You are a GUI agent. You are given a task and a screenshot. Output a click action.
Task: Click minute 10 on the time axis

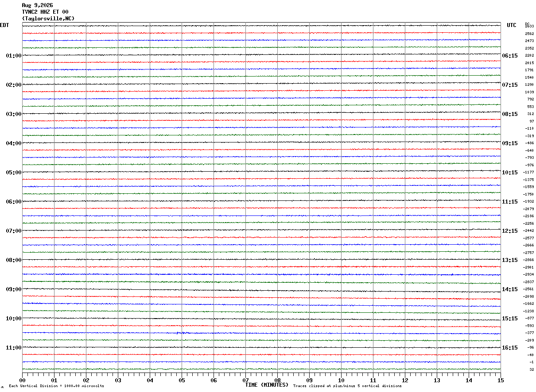(341, 380)
